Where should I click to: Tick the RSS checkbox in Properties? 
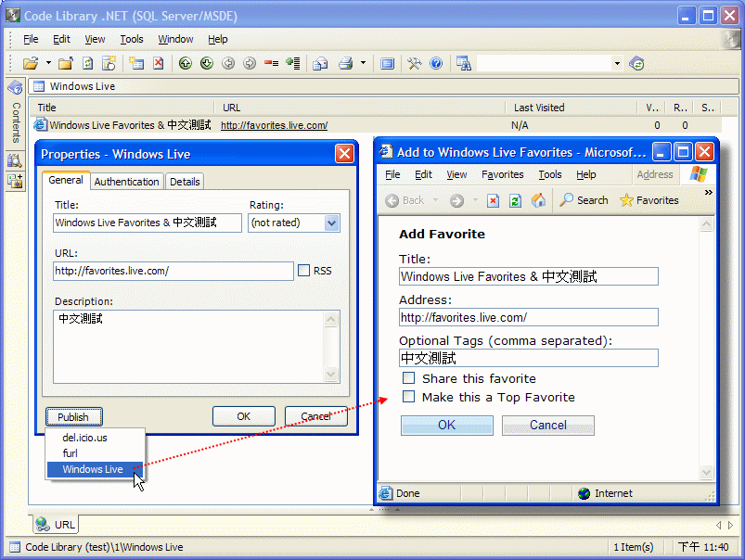(303, 270)
